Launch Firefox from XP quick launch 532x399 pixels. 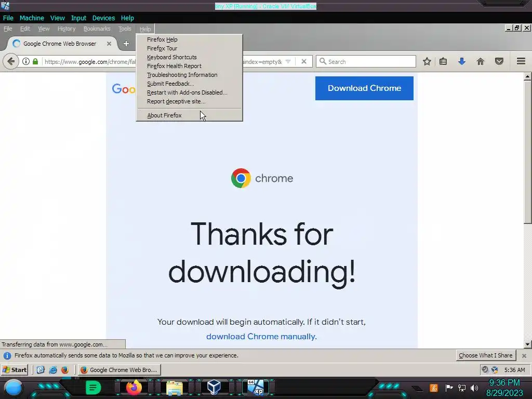(x=65, y=370)
